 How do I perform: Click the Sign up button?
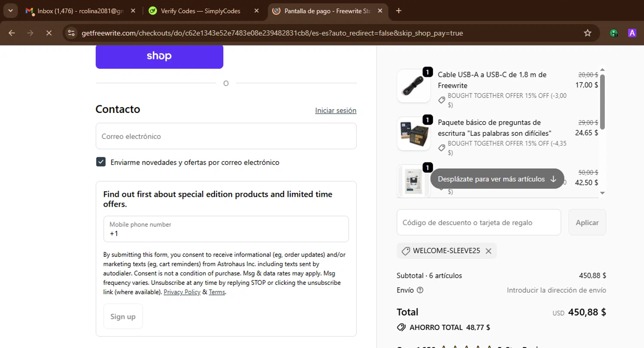tap(123, 317)
